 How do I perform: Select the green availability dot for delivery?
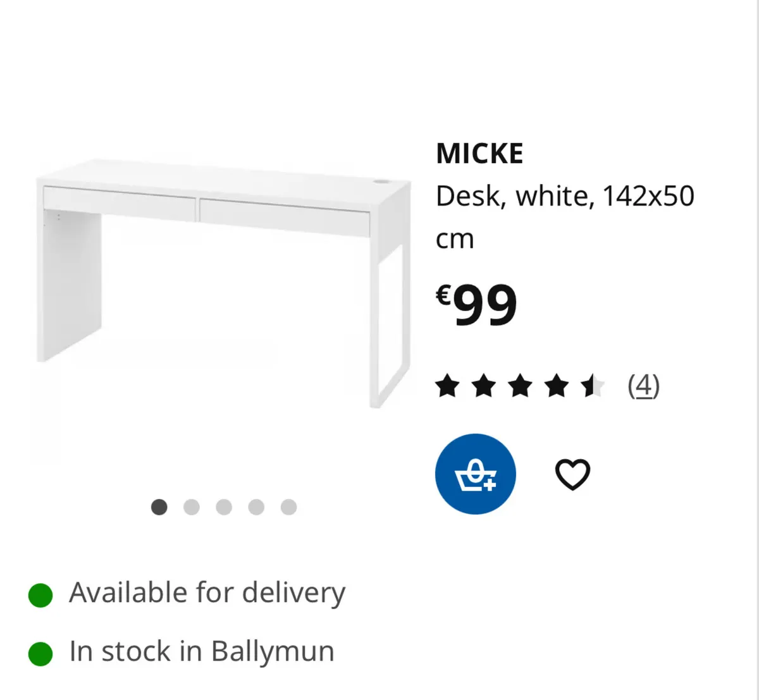(x=40, y=593)
